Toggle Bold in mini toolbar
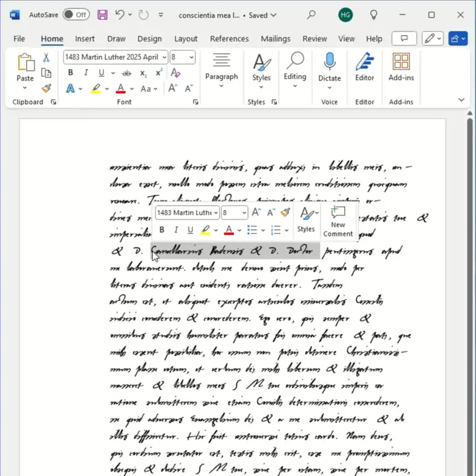Image resolution: width=476 pixels, height=476 pixels. click(162, 230)
